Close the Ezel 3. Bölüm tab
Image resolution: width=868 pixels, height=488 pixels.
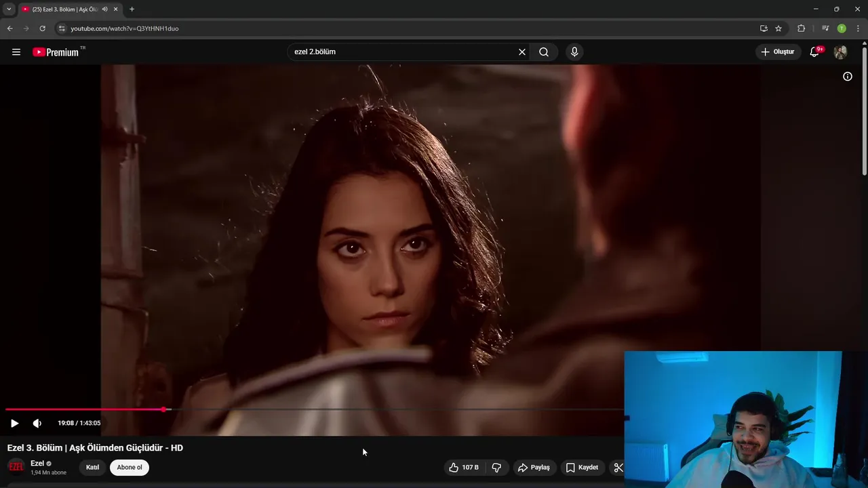pos(115,9)
